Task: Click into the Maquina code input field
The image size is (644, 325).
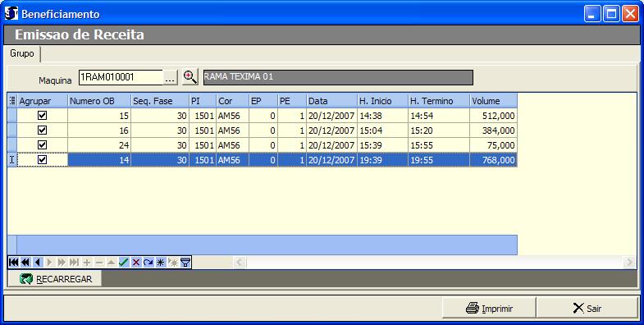Action: pos(121,77)
